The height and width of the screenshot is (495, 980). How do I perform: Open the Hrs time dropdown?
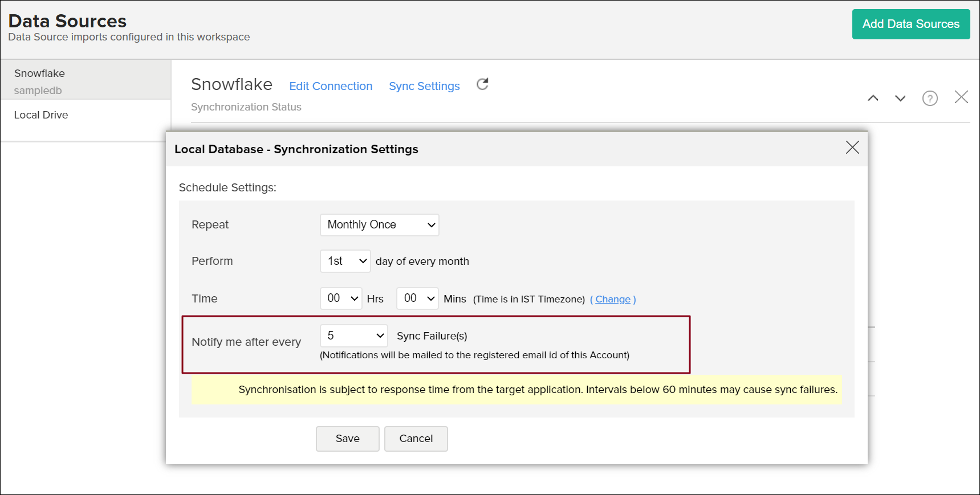(x=341, y=298)
